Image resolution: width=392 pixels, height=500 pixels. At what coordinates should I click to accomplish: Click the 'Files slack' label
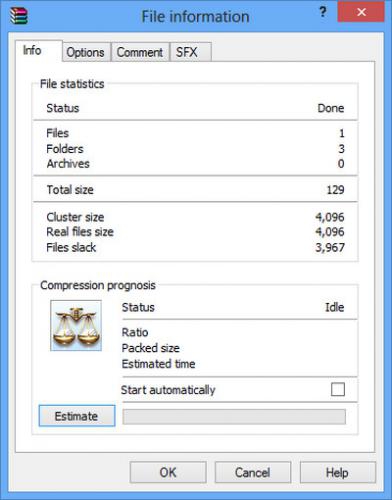coord(71,247)
